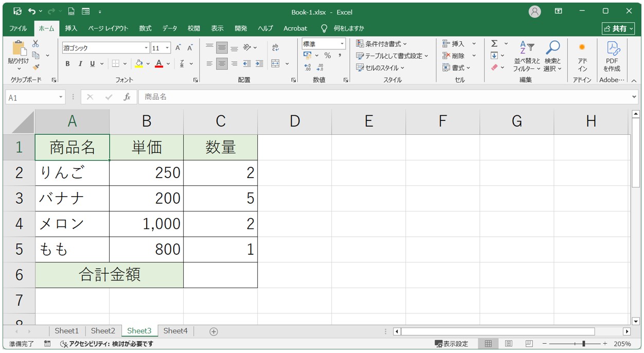644x353 pixels.
Task: Apply red font color
Action: pyautogui.click(x=159, y=64)
